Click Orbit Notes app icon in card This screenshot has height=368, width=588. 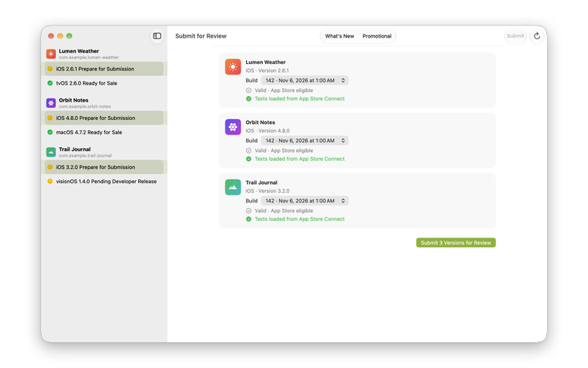(232, 127)
